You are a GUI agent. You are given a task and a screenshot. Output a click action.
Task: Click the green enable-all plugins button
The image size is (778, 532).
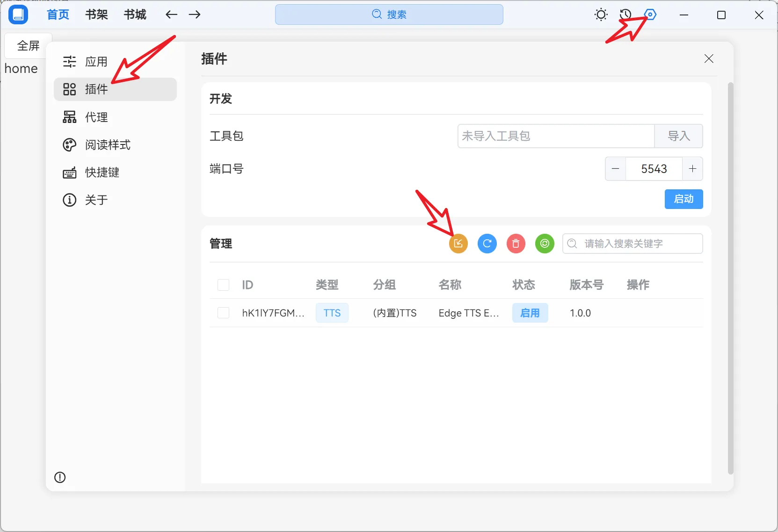[x=545, y=244]
